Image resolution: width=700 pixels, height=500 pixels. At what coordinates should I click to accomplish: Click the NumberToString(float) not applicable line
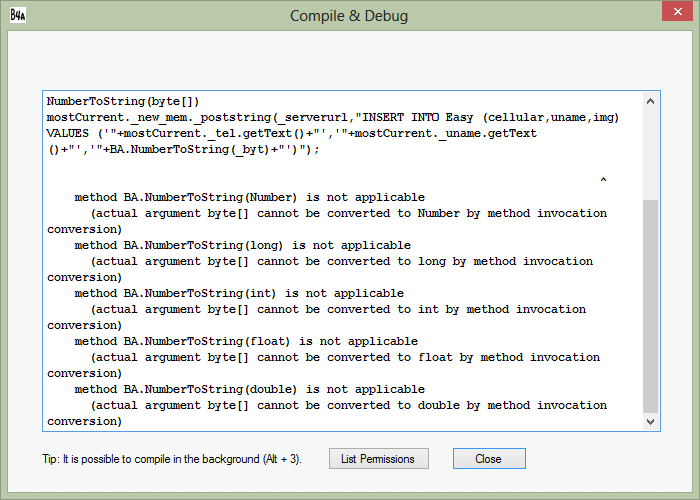point(246,342)
